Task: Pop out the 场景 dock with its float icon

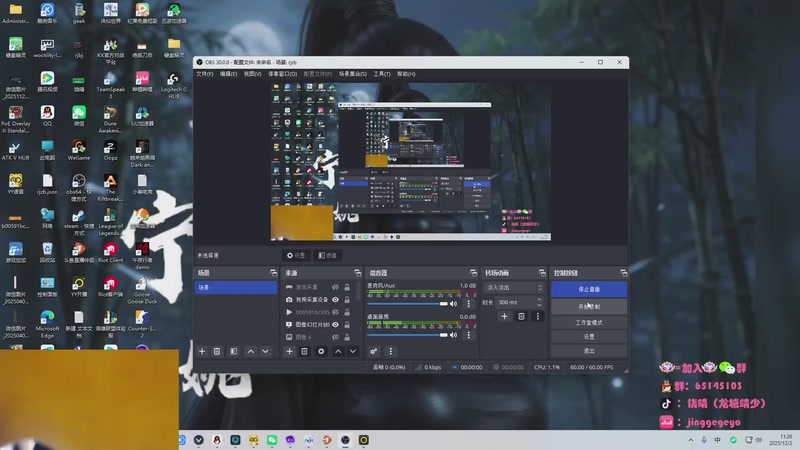Action: (x=273, y=273)
